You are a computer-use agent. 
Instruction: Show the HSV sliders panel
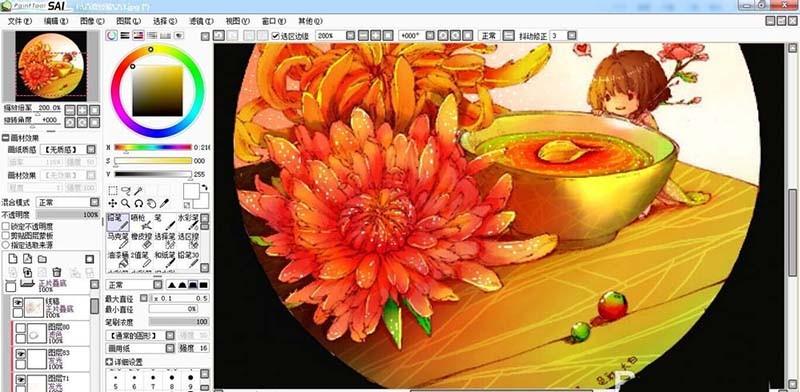point(138,35)
